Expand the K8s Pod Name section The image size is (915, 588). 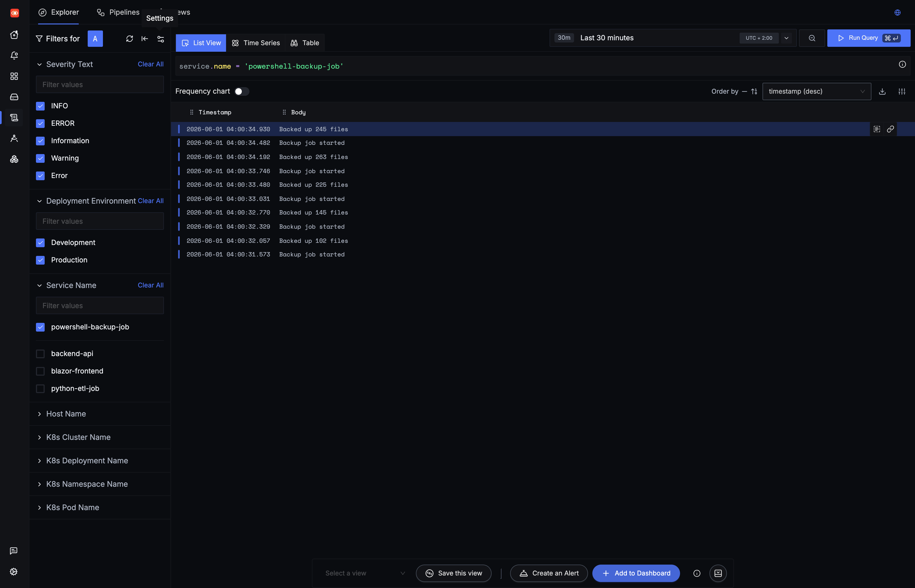coord(39,508)
